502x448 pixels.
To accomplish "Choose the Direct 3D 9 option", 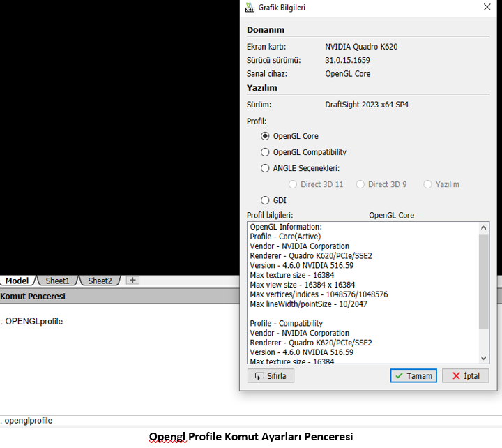I will coord(360,184).
